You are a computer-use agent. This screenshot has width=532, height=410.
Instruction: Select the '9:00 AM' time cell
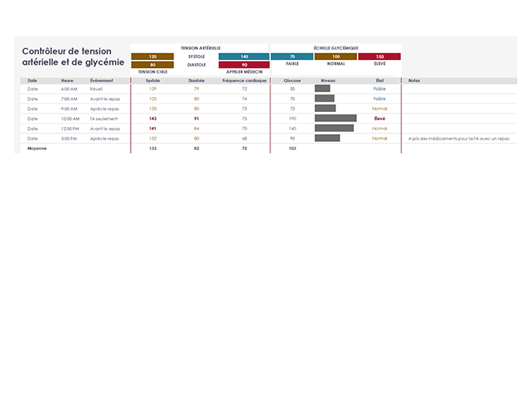click(69, 109)
